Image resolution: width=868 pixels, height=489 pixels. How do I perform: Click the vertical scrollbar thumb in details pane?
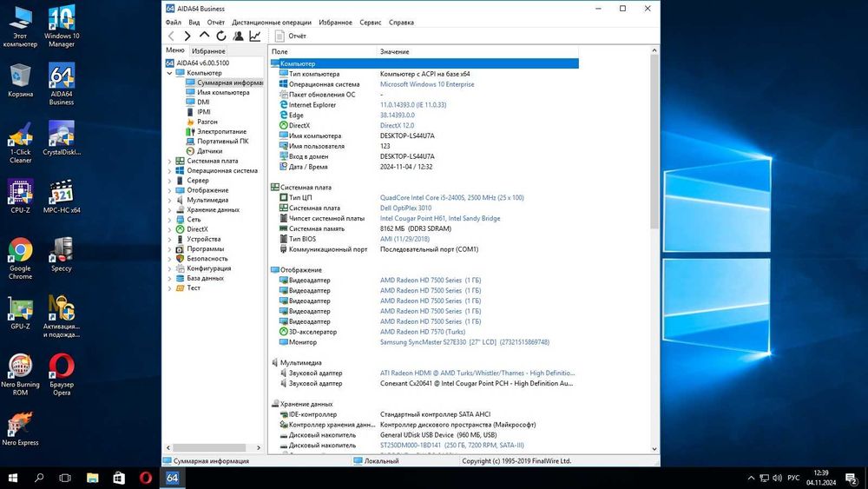pos(654,142)
